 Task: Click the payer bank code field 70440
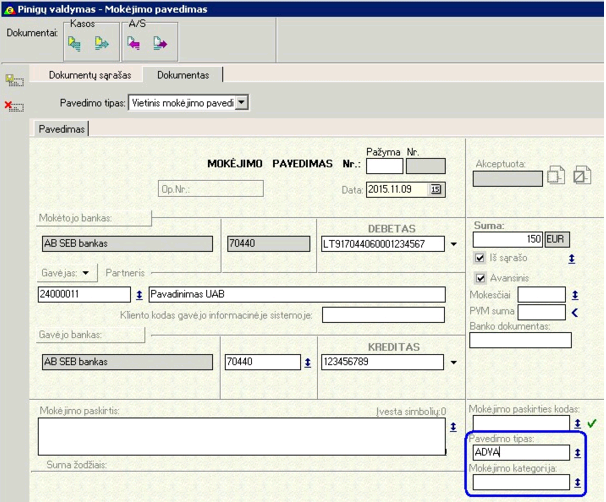coord(269,244)
